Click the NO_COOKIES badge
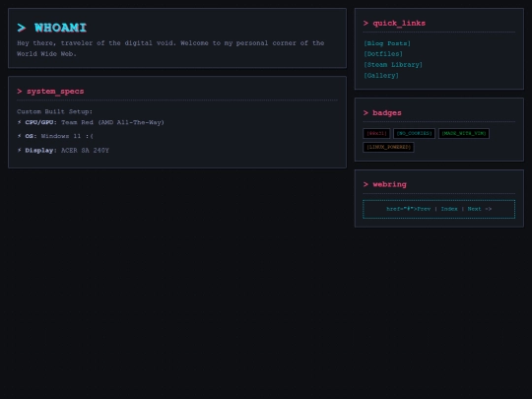 [x=414, y=133]
